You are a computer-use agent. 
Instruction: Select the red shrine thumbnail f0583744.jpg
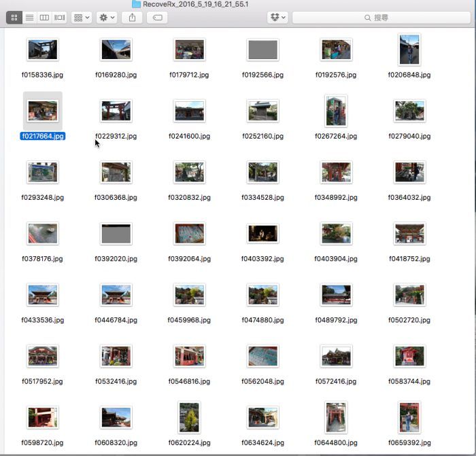point(409,356)
